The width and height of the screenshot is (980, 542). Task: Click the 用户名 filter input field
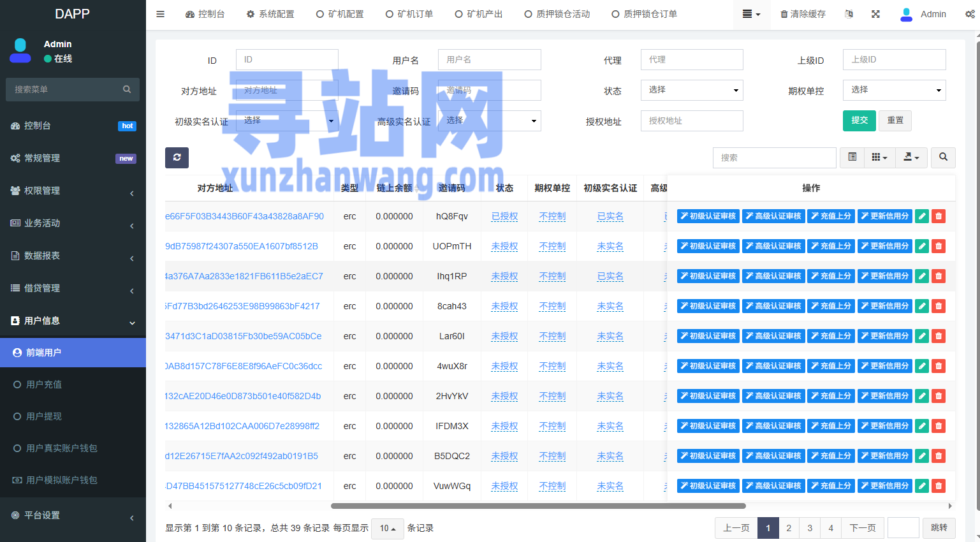(x=489, y=60)
